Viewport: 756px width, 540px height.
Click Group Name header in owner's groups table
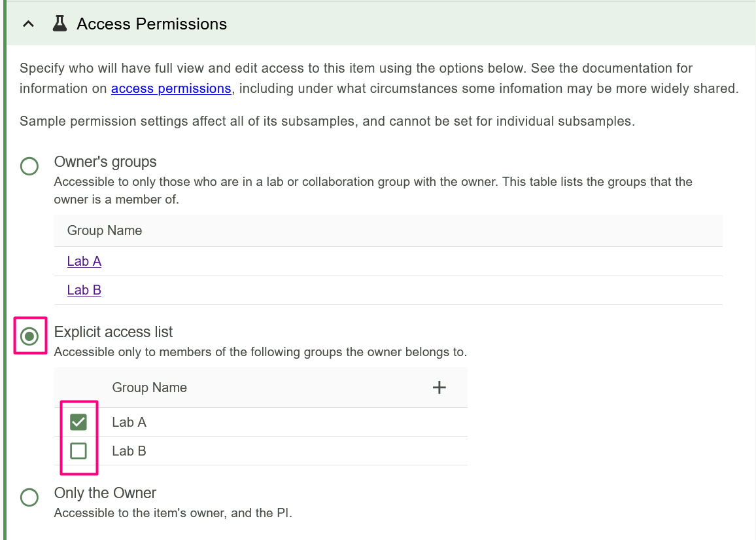105,230
